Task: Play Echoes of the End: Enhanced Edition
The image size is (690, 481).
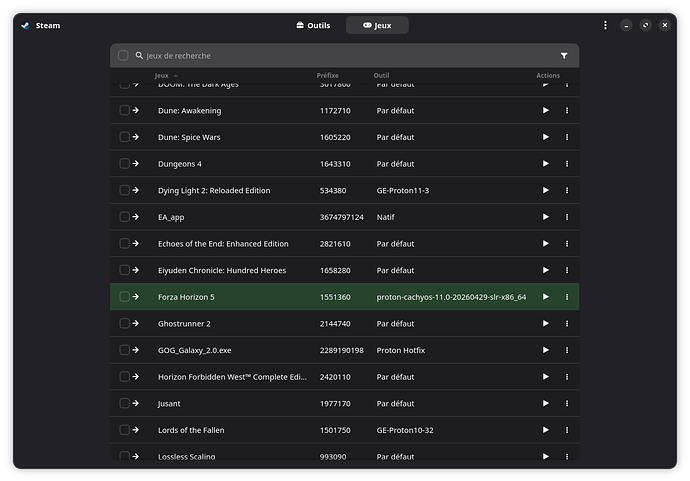Action: click(545, 243)
